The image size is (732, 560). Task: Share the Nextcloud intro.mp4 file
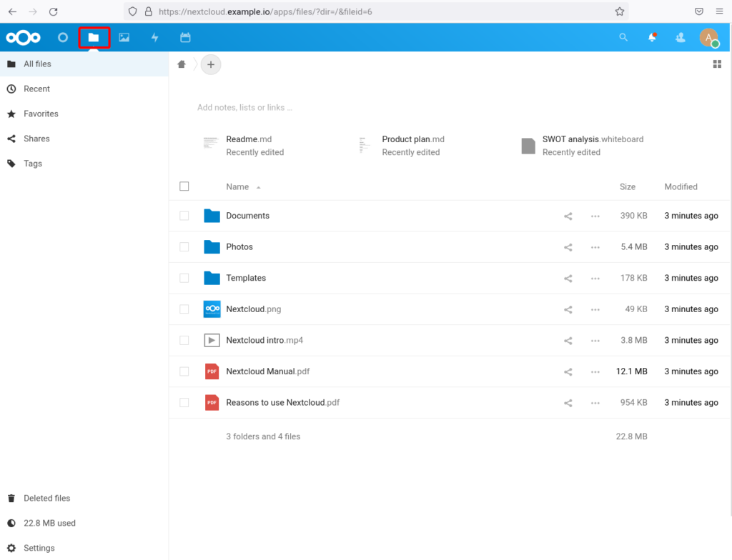[x=568, y=340]
